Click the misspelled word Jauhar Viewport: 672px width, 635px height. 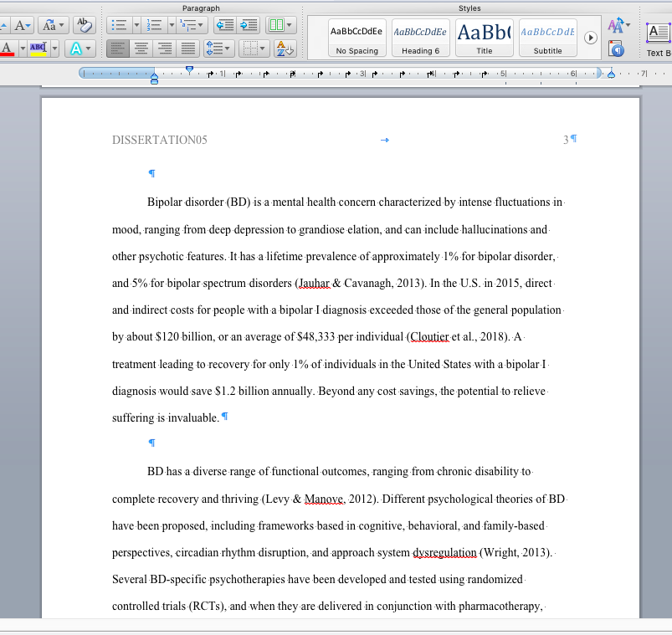pyautogui.click(x=314, y=284)
